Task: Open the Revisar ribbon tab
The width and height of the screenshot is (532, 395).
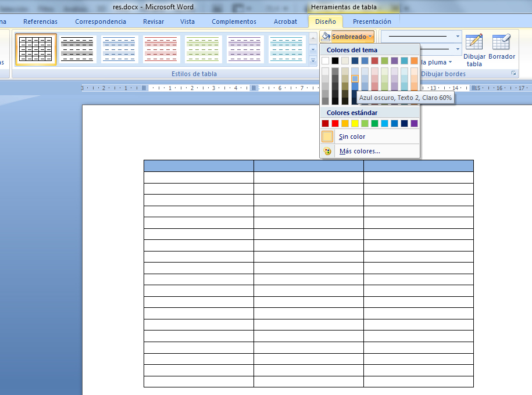Action: click(153, 21)
